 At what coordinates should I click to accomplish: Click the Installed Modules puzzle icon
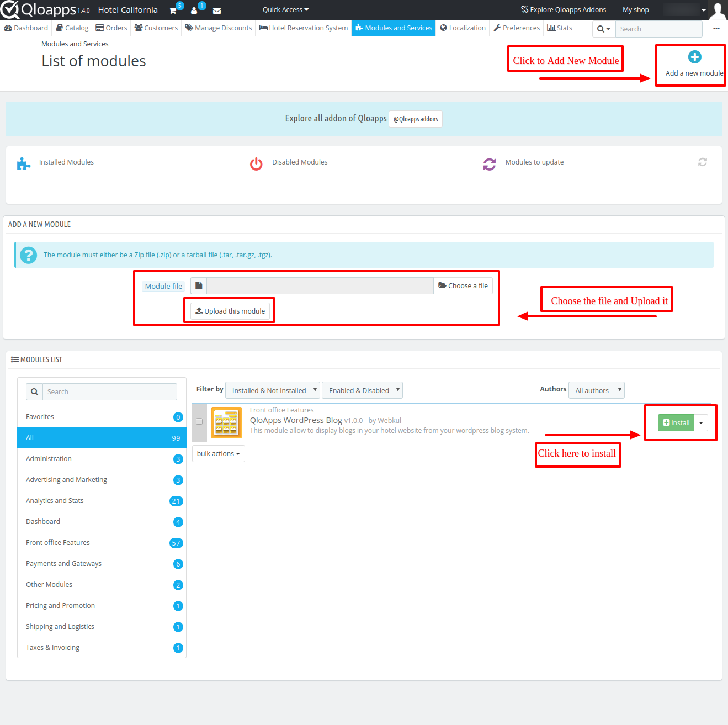(23, 163)
